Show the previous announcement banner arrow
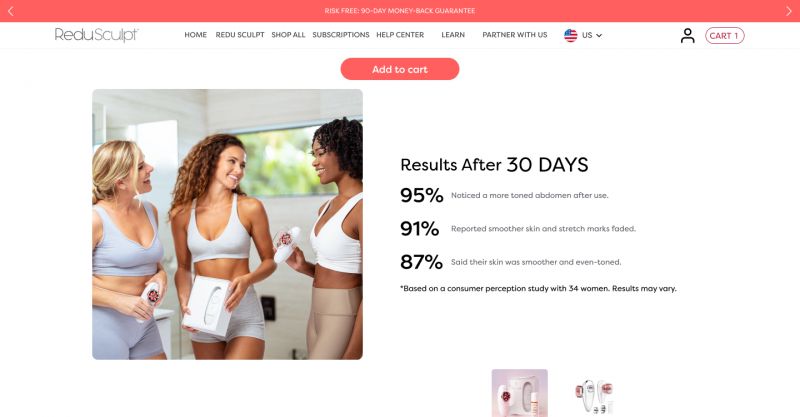Screen dimensions: 800x417 [x=10, y=11]
